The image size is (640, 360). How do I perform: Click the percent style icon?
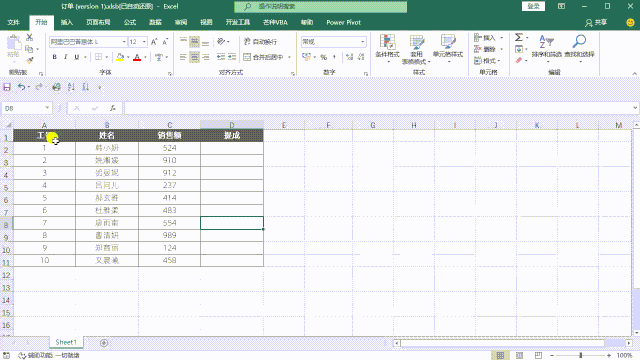pyautogui.click(x=324, y=57)
